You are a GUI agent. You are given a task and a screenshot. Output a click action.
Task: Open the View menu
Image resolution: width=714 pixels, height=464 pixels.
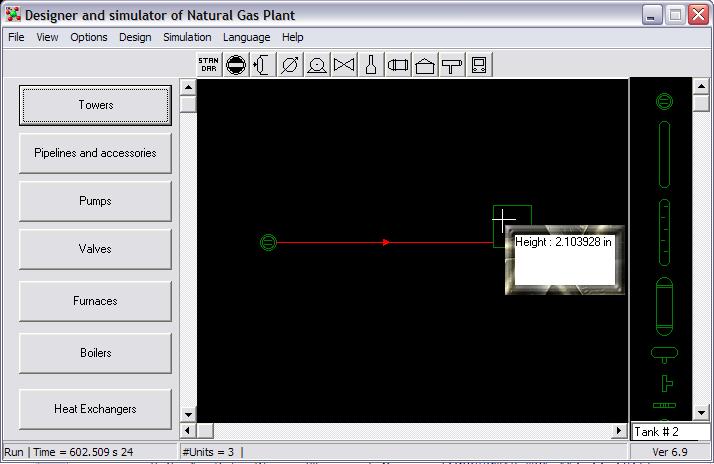tap(47, 37)
